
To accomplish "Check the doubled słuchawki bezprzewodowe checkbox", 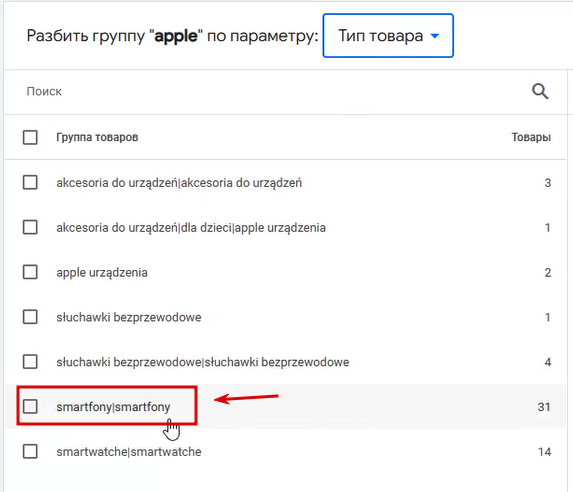I will (30, 362).
